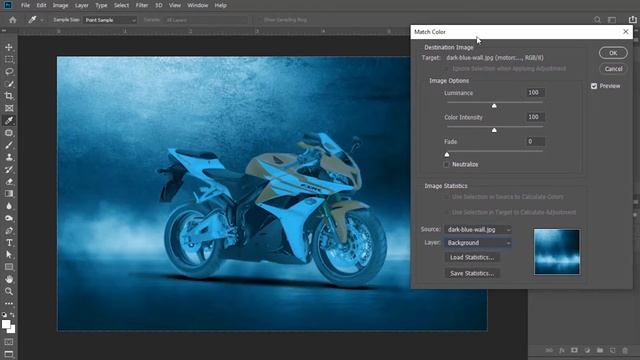The width and height of the screenshot is (640, 360).
Task: Open the Sample Size Point Sample dropdown
Action: [x=110, y=20]
